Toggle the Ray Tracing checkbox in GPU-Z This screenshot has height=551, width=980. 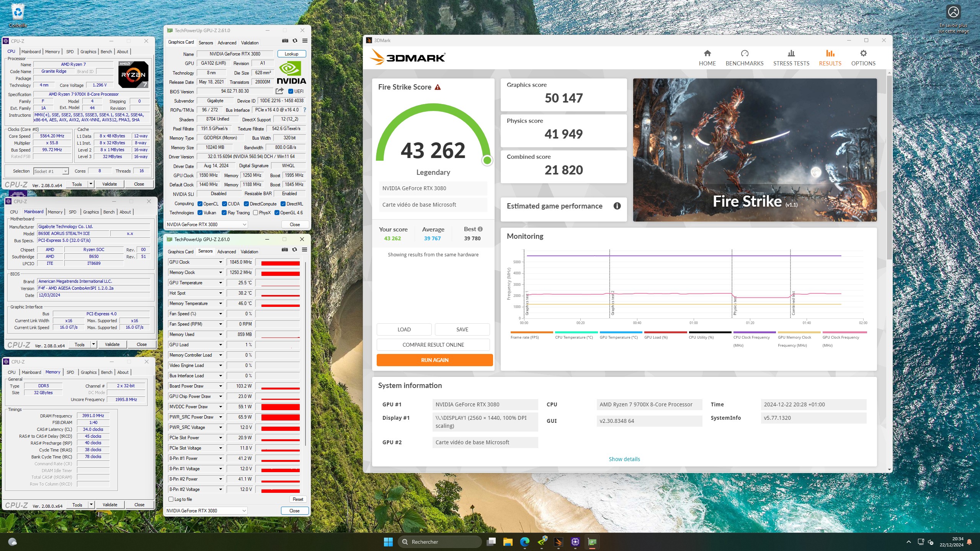pos(224,213)
